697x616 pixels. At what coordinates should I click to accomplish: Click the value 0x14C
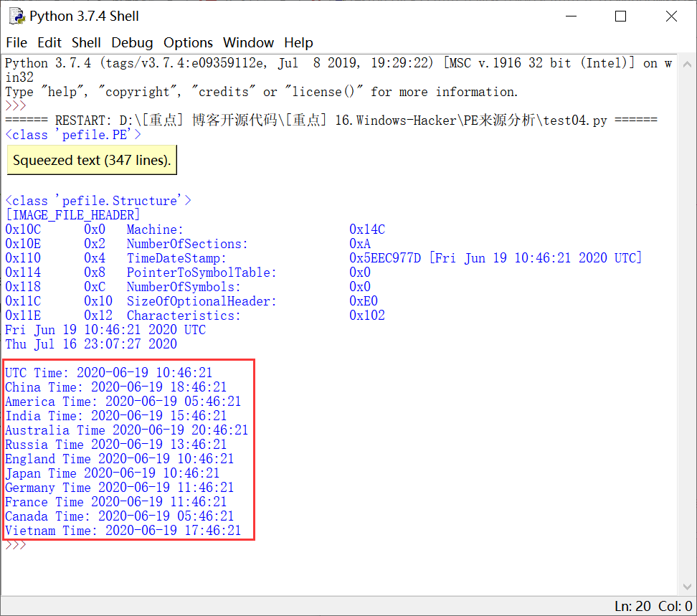coord(366,229)
